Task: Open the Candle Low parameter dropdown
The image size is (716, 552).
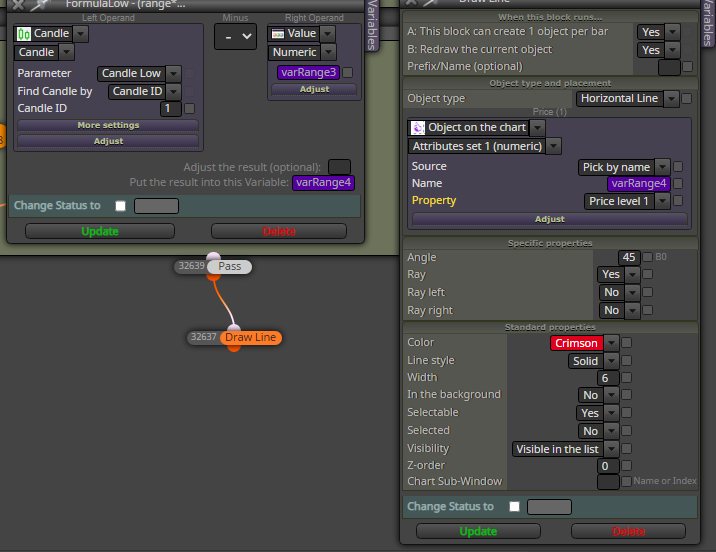Action: click(174, 74)
